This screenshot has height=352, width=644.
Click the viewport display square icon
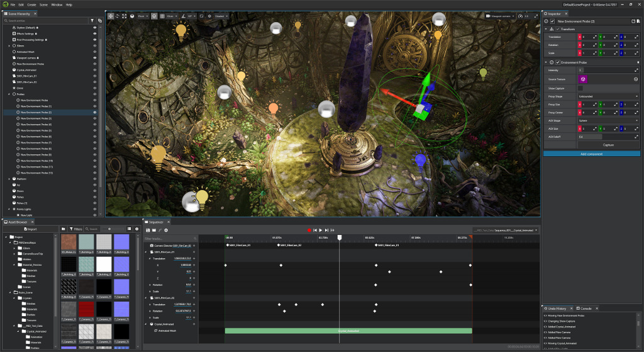coord(202,16)
